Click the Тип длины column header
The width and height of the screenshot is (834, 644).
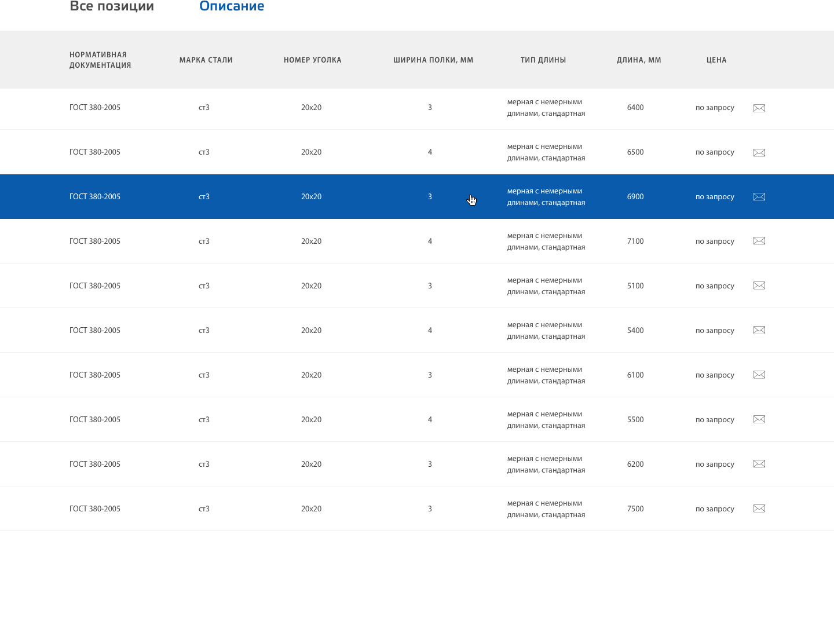[543, 60]
